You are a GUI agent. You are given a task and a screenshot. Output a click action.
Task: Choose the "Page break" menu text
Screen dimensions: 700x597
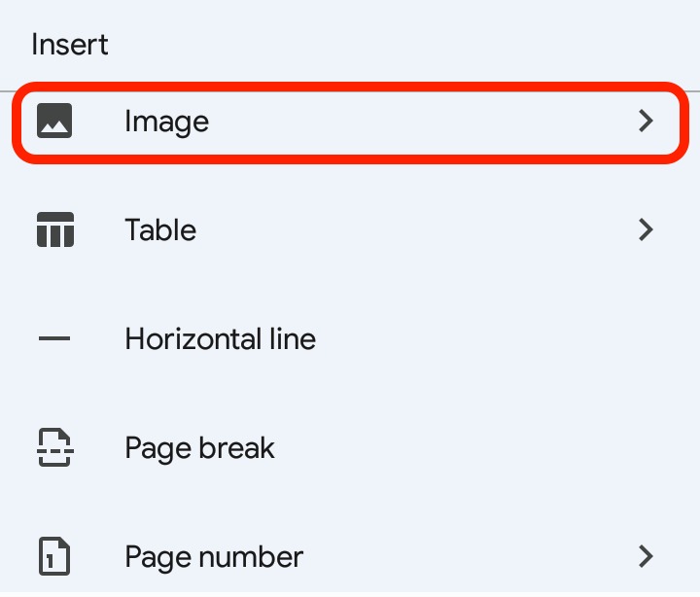pyautogui.click(x=199, y=448)
